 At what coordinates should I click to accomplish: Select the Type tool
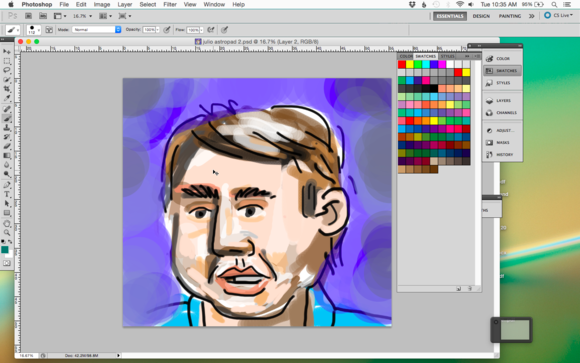pyautogui.click(x=7, y=194)
